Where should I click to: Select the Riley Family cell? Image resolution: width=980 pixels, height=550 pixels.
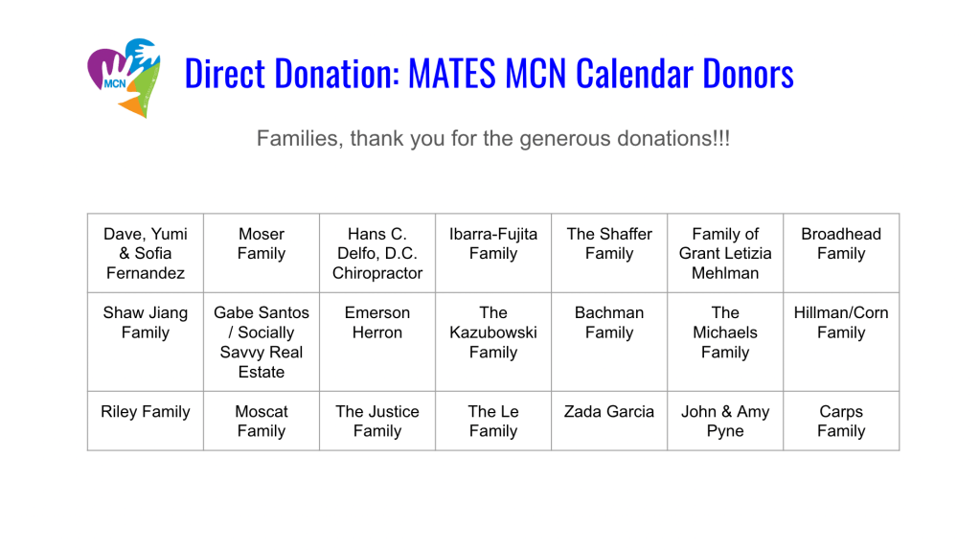146,412
